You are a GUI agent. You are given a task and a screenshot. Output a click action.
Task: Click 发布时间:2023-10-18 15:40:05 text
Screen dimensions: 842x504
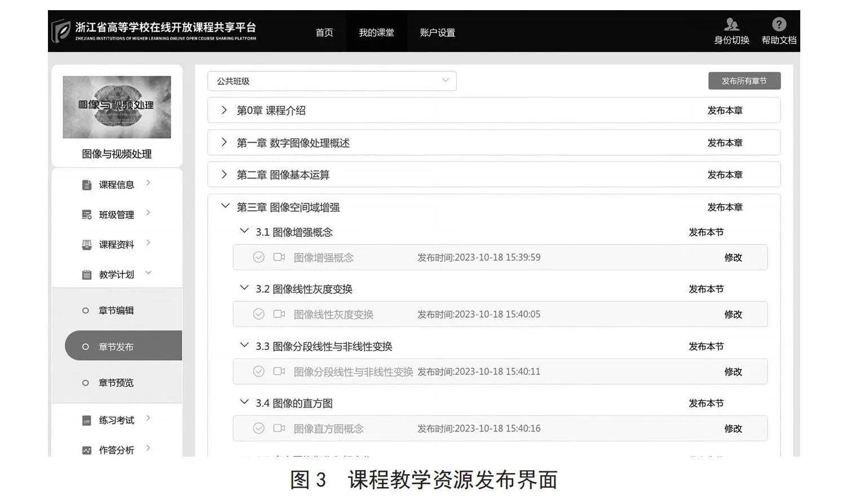pyautogui.click(x=479, y=315)
